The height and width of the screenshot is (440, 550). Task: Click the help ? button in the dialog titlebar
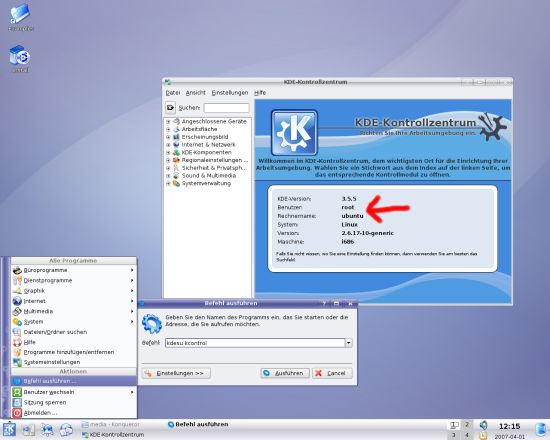pos(324,303)
